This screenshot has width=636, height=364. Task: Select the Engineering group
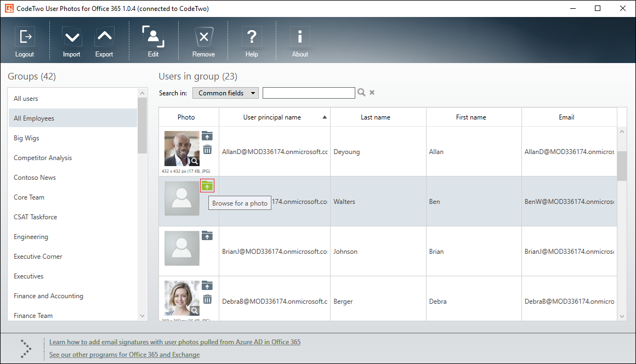(73, 237)
